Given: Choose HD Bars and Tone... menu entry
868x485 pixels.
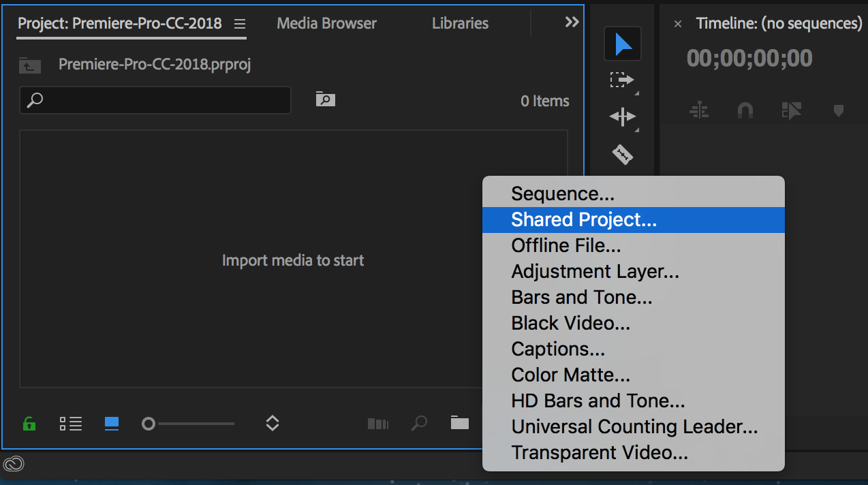Looking at the screenshot, I should pos(634,401).
